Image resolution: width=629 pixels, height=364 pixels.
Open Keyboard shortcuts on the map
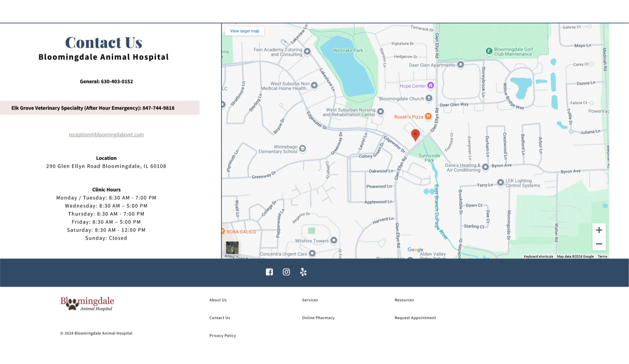pyautogui.click(x=538, y=256)
